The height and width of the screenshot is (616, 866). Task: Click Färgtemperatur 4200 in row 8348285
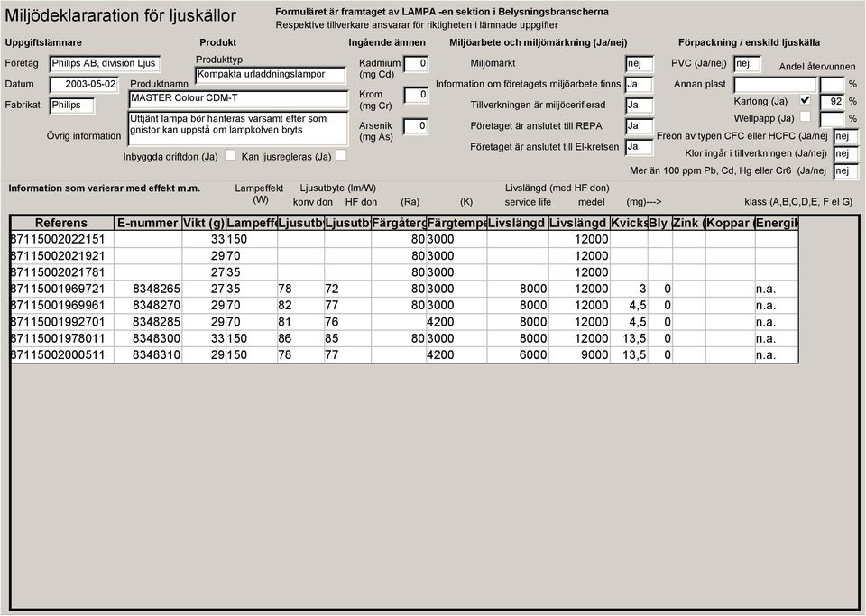pos(456,322)
